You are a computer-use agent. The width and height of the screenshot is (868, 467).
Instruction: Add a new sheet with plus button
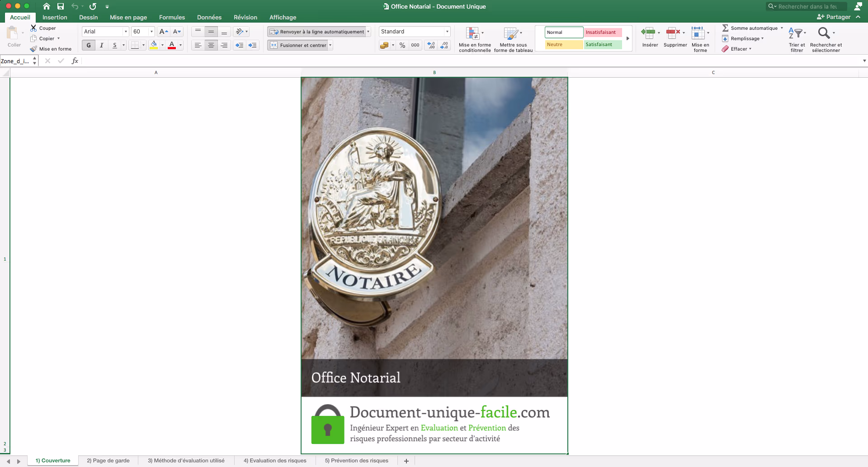(406, 461)
